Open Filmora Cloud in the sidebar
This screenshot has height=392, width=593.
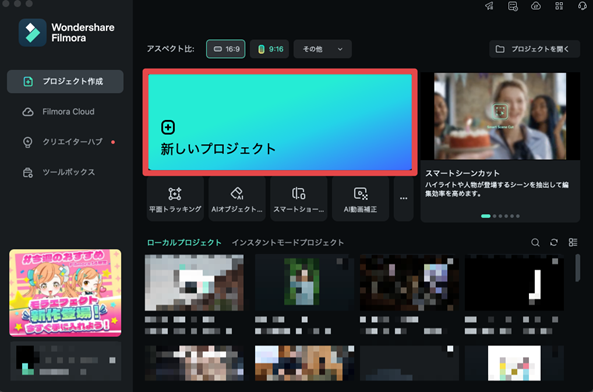65,112
